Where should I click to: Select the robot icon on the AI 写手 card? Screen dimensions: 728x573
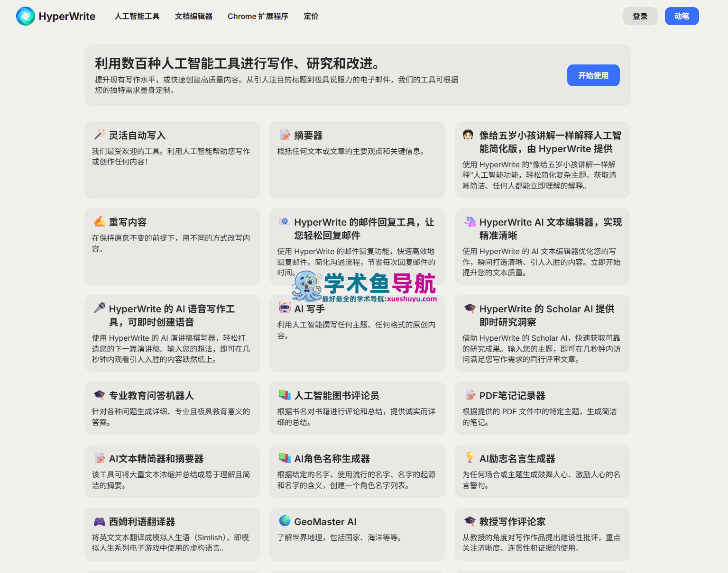(x=285, y=308)
